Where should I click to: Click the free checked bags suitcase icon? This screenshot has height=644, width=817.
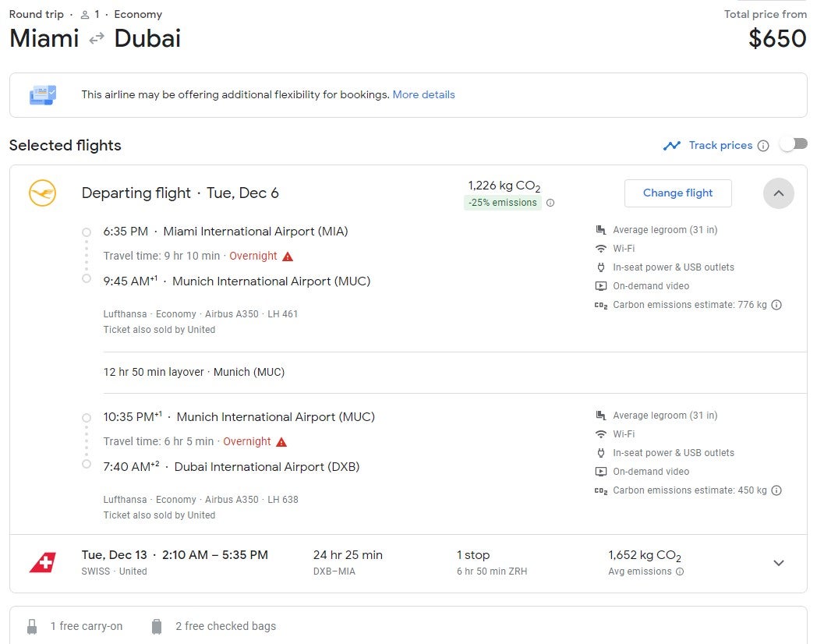[x=157, y=626]
